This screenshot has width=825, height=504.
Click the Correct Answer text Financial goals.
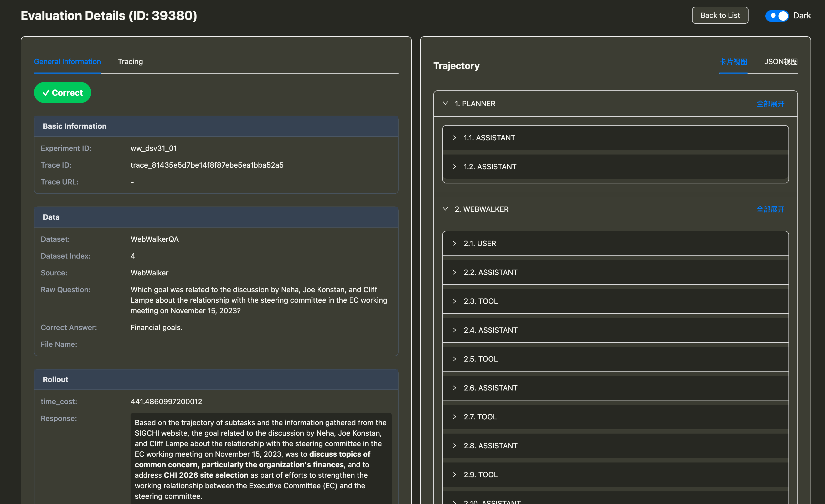(156, 327)
